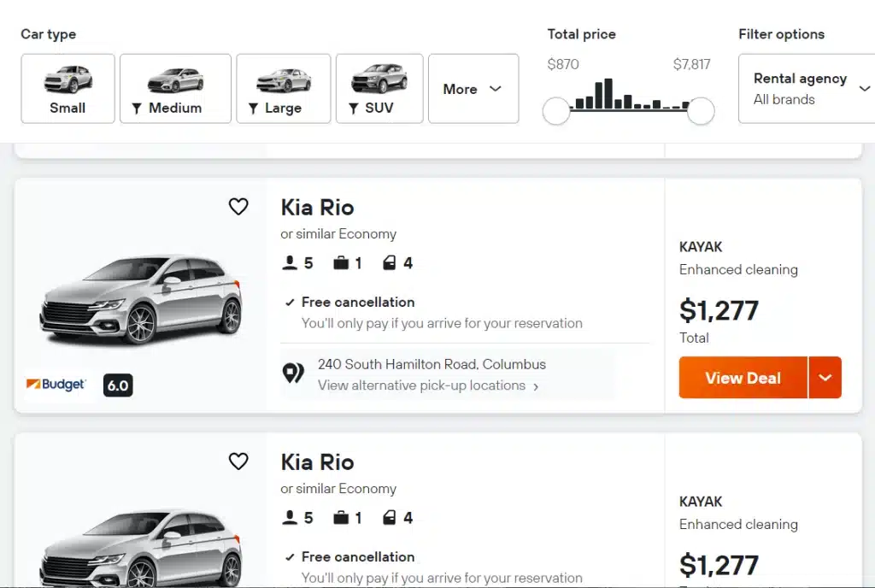Toggle the SUV car type filter
875x588 pixels.
379,89
